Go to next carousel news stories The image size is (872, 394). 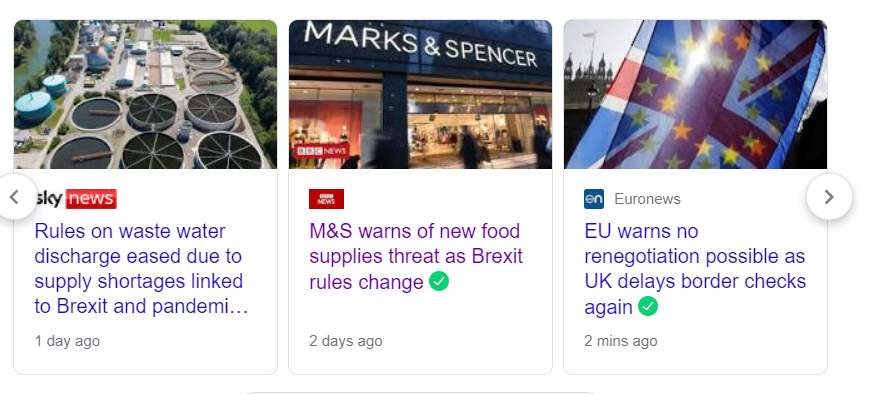click(829, 197)
